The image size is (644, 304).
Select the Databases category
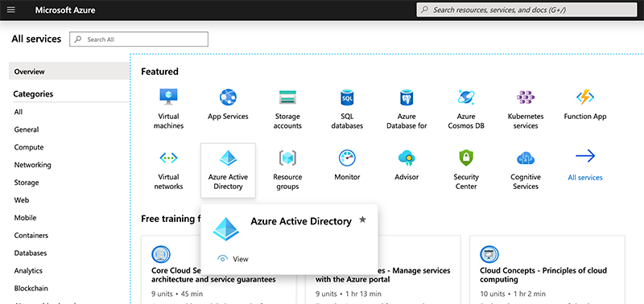[31, 253]
